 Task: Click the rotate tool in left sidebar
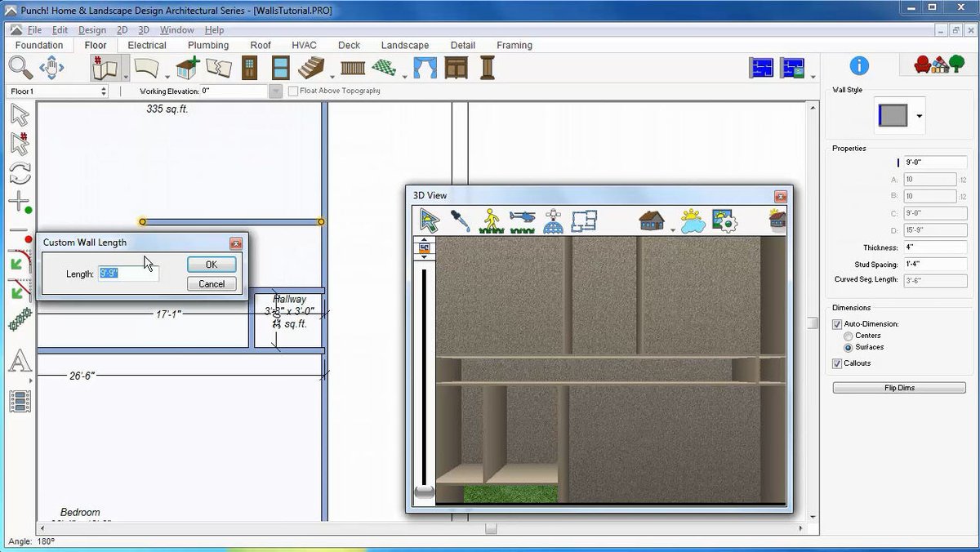tap(20, 173)
